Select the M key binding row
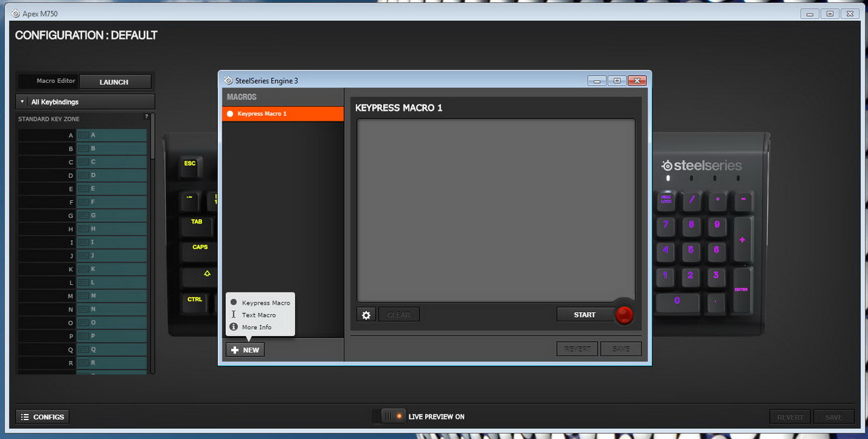 [82, 296]
